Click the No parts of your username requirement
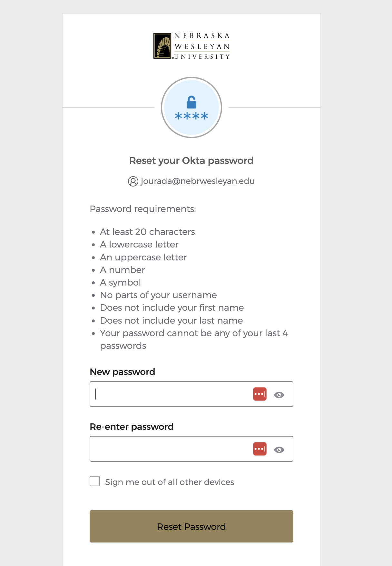 [x=159, y=295]
